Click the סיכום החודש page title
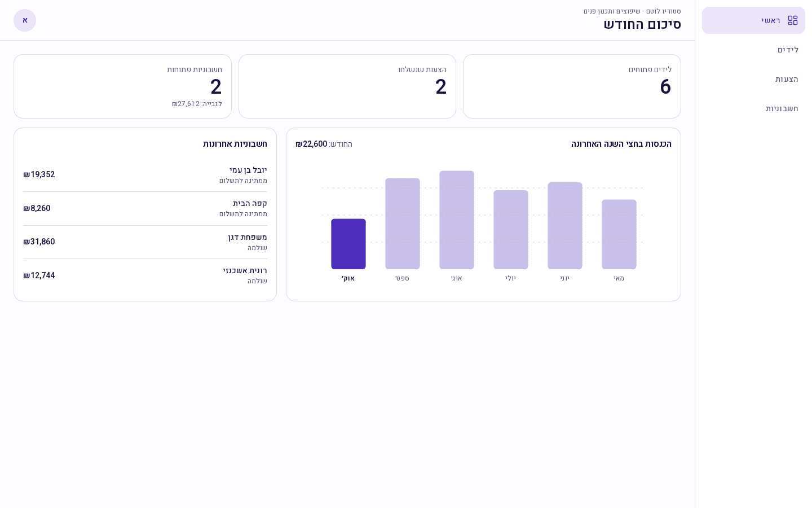The height and width of the screenshot is (508, 812). [642, 24]
